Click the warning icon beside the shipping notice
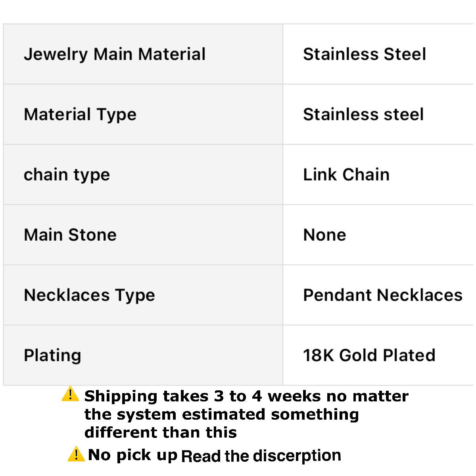The width and height of the screenshot is (476, 476). [x=70, y=394]
